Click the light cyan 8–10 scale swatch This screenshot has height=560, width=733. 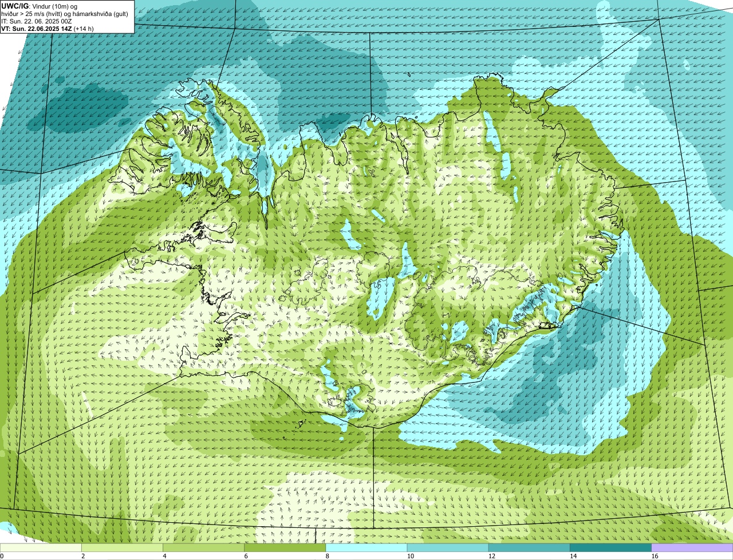[x=366, y=547]
